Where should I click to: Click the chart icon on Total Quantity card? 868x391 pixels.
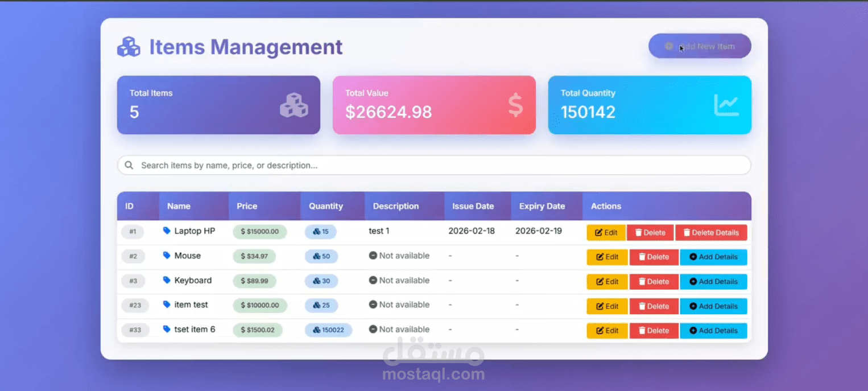727,105
